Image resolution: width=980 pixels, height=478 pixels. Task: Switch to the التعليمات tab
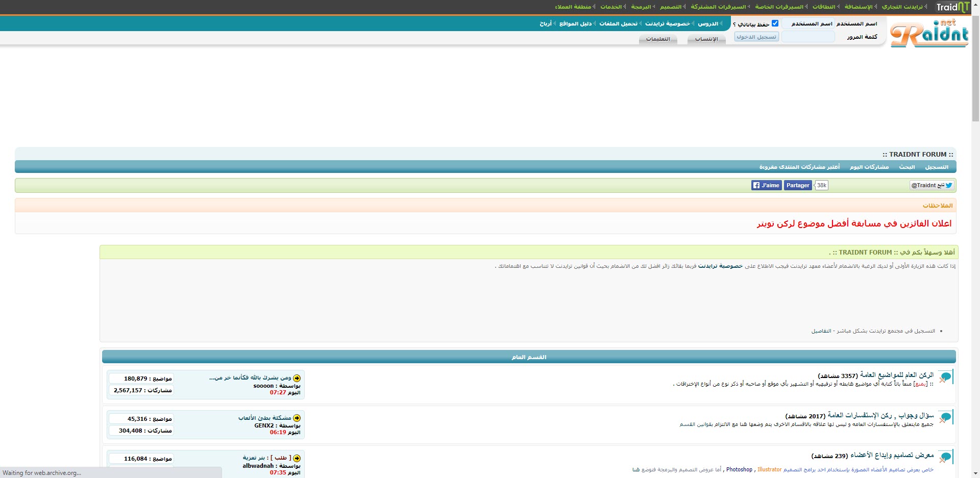pos(658,39)
